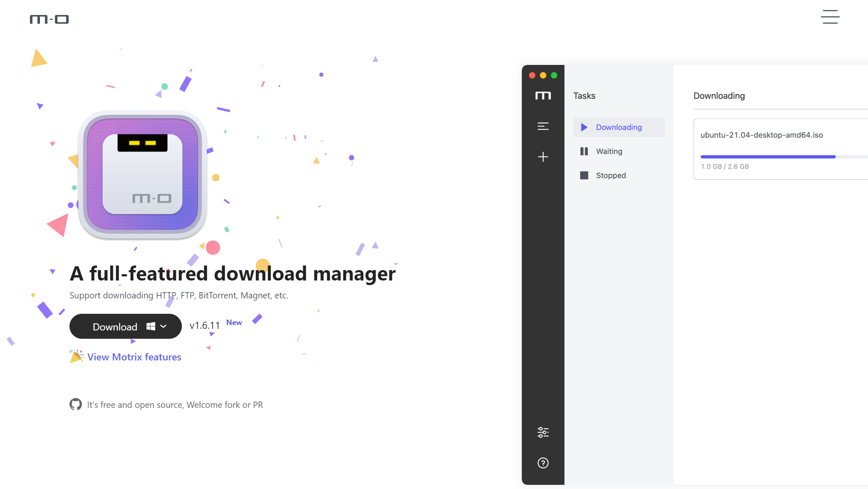Open the free and open source link
Image resolution: width=868 pixels, height=489 pixels.
[175, 405]
